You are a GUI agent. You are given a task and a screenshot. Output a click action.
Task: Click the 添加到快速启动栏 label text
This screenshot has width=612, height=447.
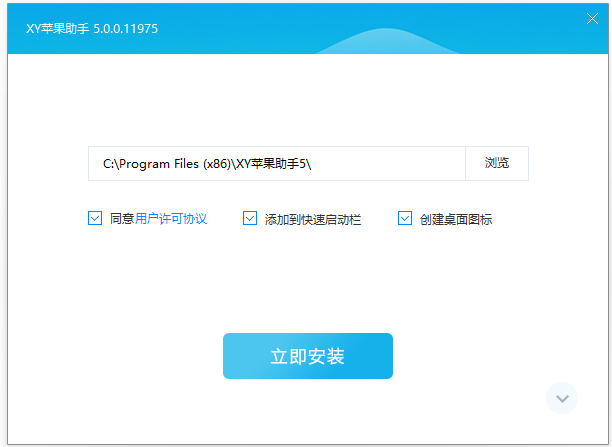click(312, 219)
